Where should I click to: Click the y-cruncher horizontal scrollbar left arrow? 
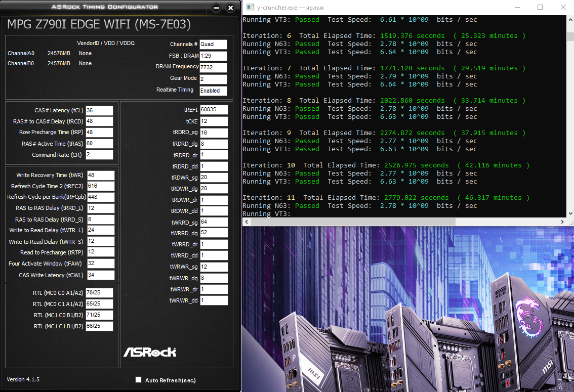[x=247, y=222]
